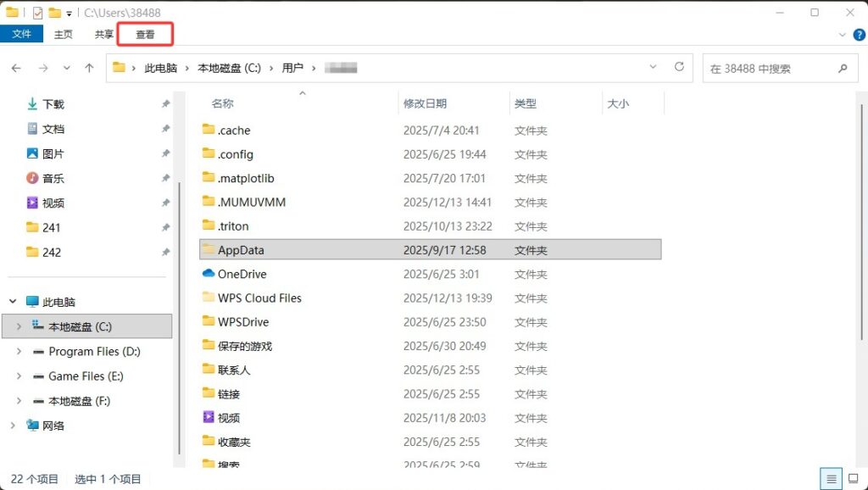
Task: Unpin icon beside 下载
Action: pos(165,104)
